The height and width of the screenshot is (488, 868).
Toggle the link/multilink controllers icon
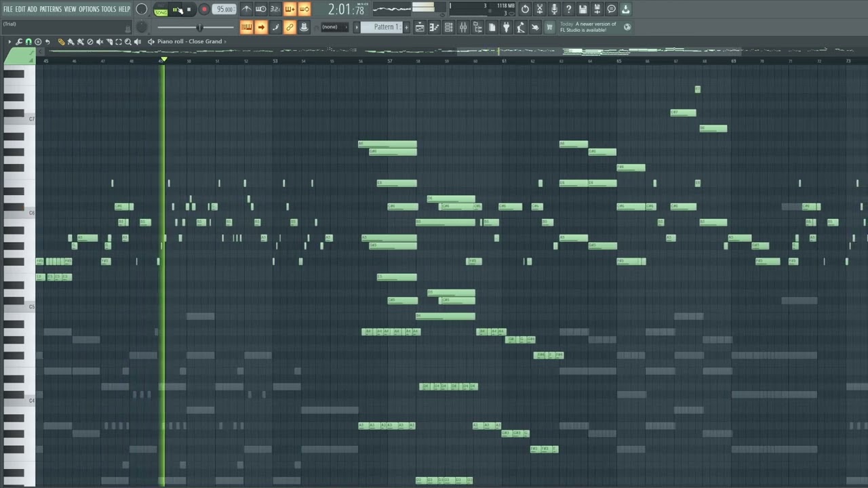point(290,27)
